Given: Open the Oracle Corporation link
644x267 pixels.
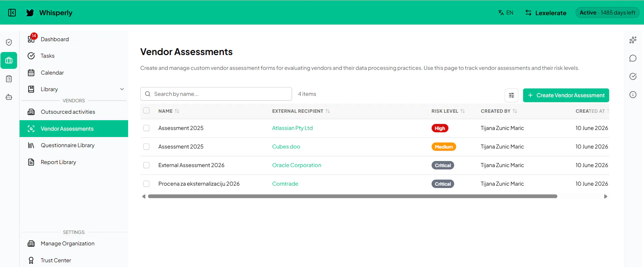Looking at the screenshot, I should tap(297, 165).
